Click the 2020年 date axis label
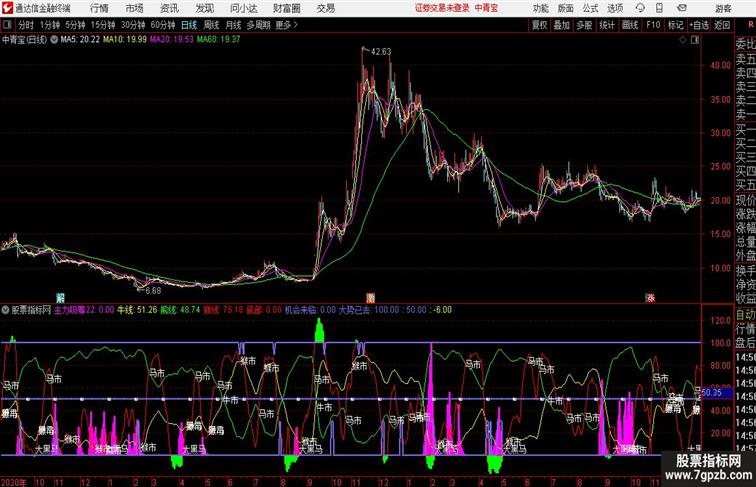 14,482
